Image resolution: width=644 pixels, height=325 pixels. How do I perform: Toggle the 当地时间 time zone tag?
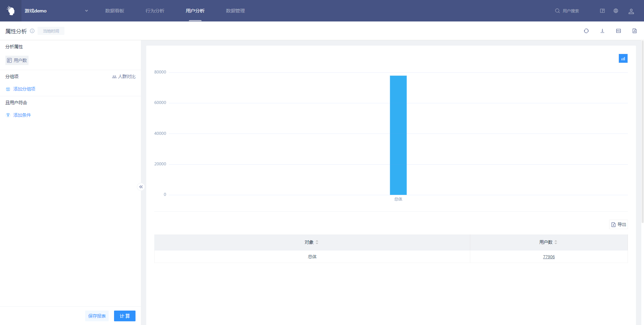click(51, 31)
